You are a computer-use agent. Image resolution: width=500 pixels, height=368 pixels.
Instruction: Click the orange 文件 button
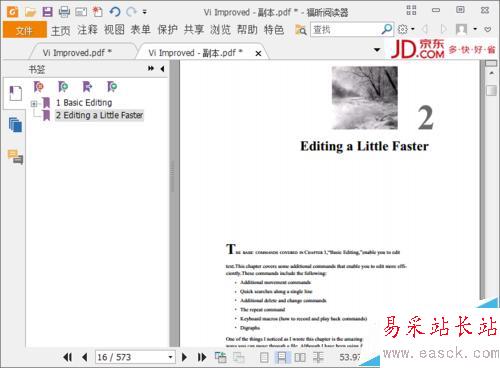coord(24,30)
